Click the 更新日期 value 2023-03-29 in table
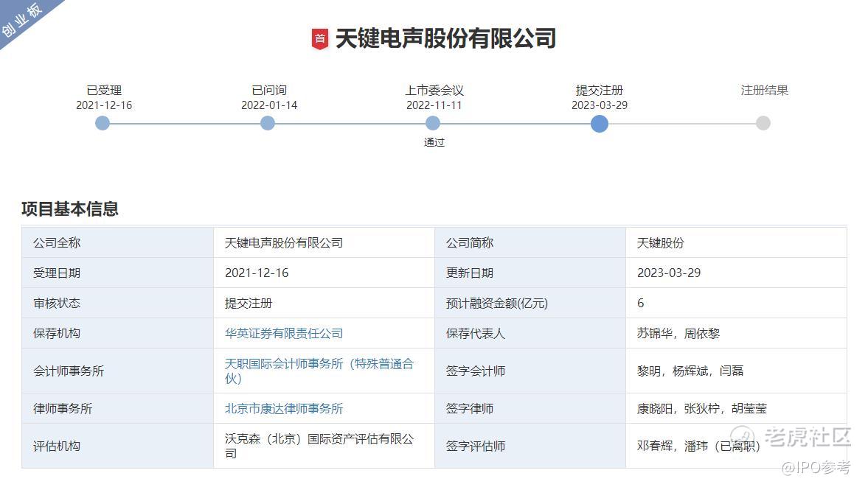The height and width of the screenshot is (487, 868). tap(736, 273)
